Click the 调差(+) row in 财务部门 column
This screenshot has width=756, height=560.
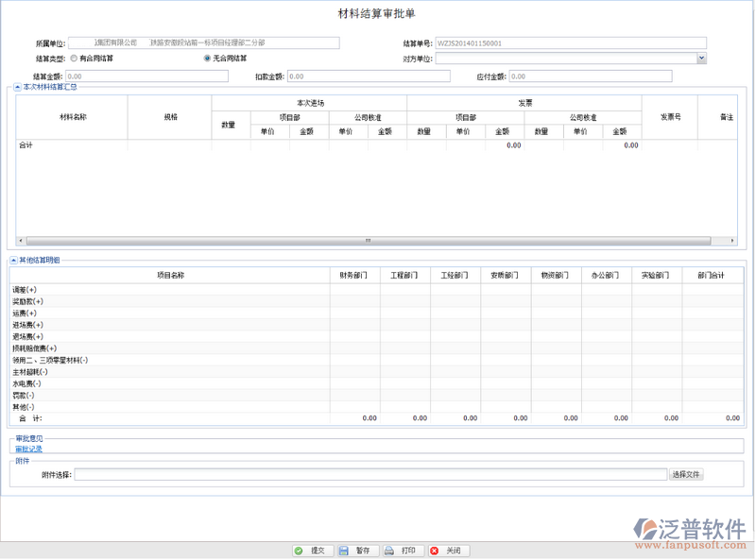pos(354,290)
